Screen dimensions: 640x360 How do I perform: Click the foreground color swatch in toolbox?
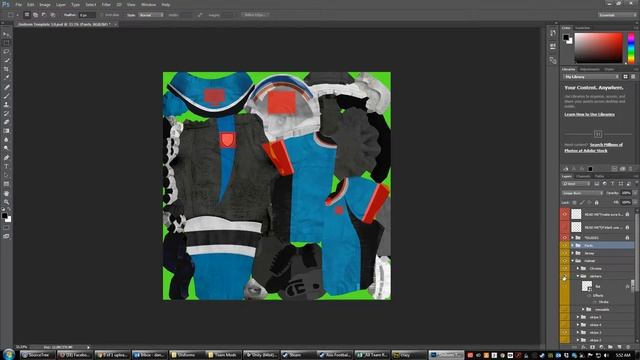(x=4, y=216)
